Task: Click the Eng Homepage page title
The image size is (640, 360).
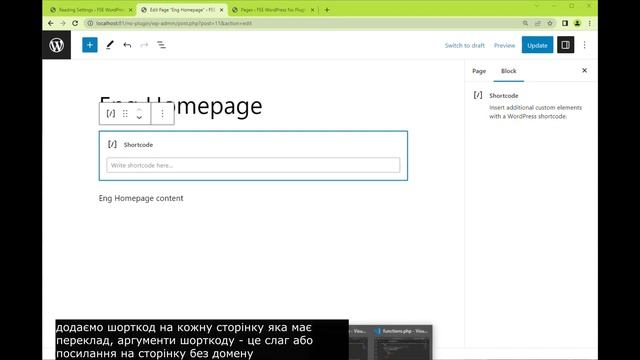Action: pos(180,106)
